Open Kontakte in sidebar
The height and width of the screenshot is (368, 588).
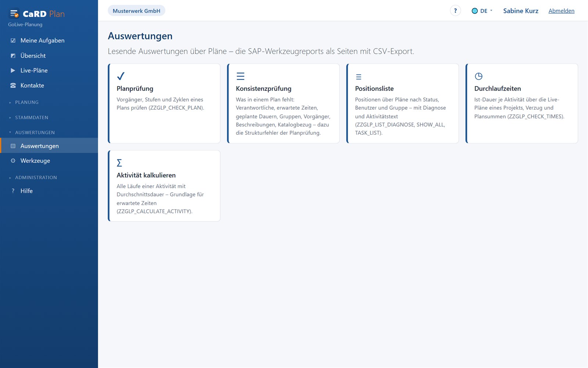click(x=49, y=85)
